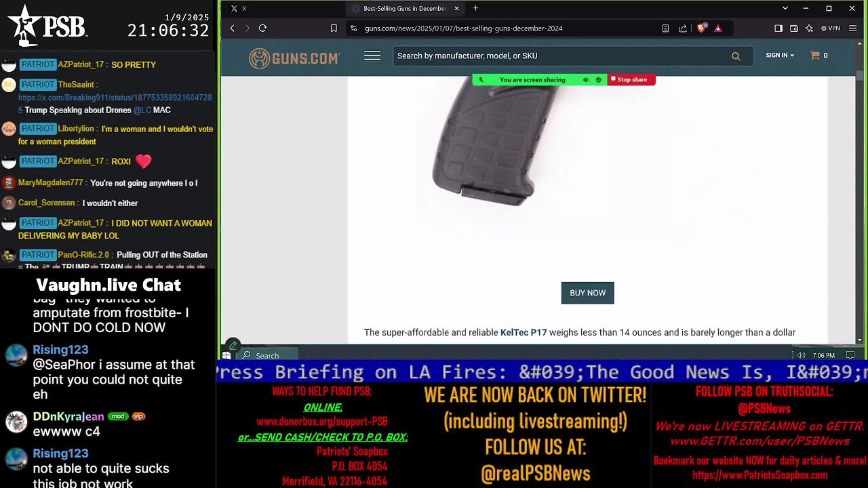Go back using the browser back arrow
This screenshot has height=488, width=868.
pos(233,28)
